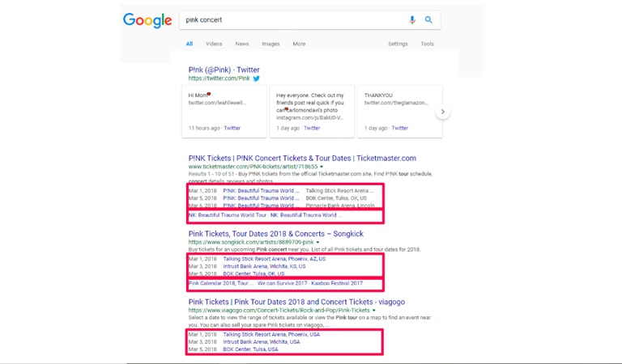622x364 pixels.
Task: Open Intrust Bank Arena, Wichita, USA link
Action: coord(262,342)
